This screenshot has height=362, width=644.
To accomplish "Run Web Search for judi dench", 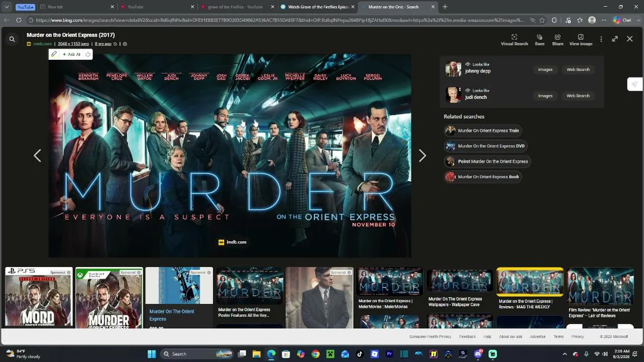I will 578,96.
